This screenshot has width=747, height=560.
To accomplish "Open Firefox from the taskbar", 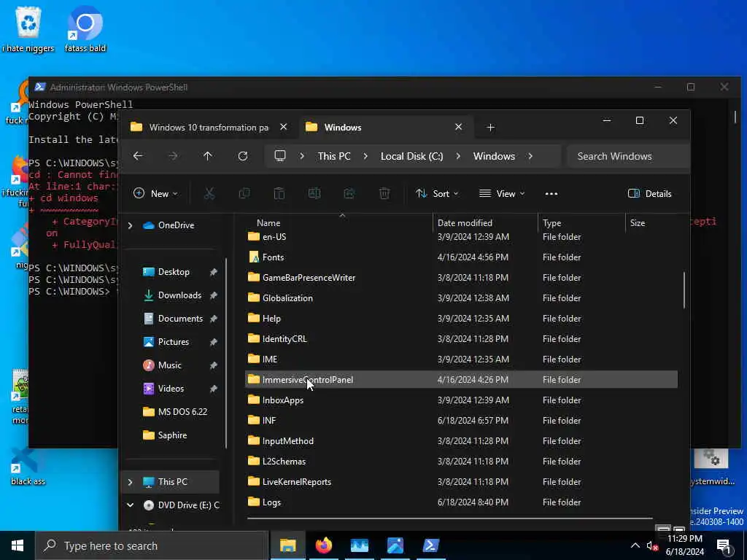I will pos(324,545).
